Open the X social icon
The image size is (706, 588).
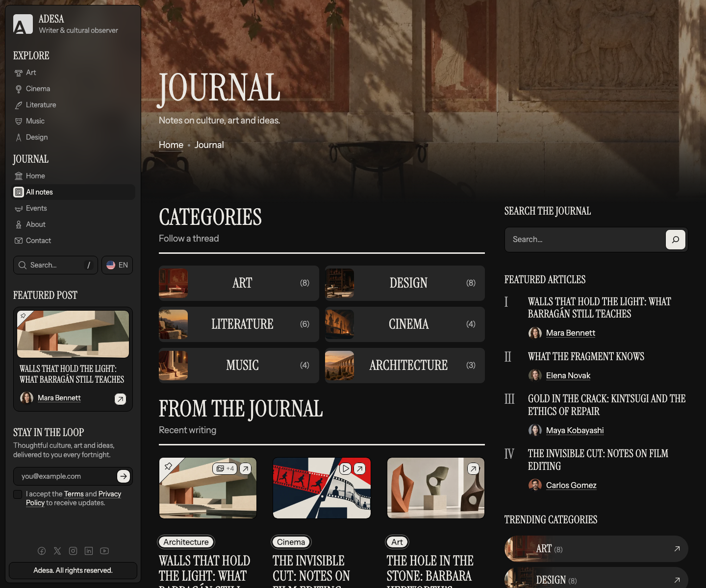pyautogui.click(x=57, y=551)
